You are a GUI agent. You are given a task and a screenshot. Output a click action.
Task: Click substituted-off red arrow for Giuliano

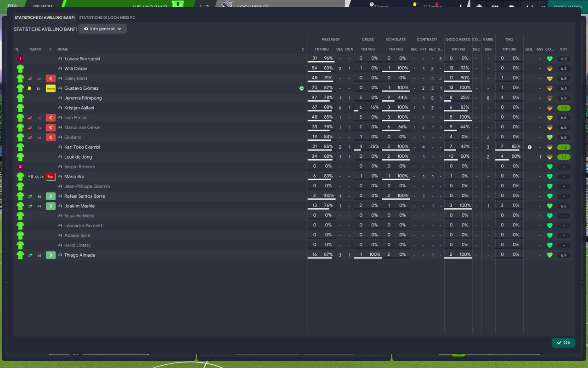click(51, 138)
